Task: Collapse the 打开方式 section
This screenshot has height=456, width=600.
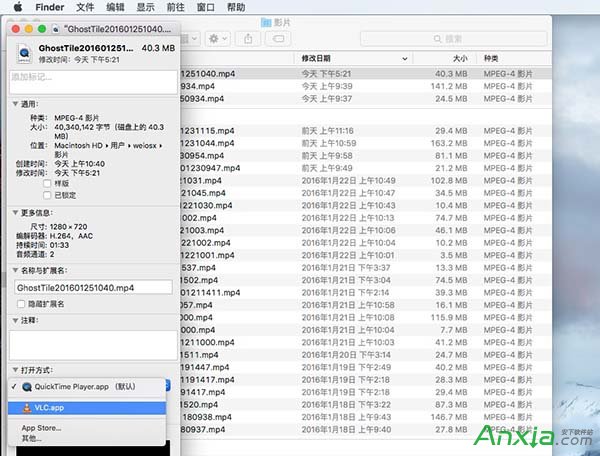Action: coord(15,370)
